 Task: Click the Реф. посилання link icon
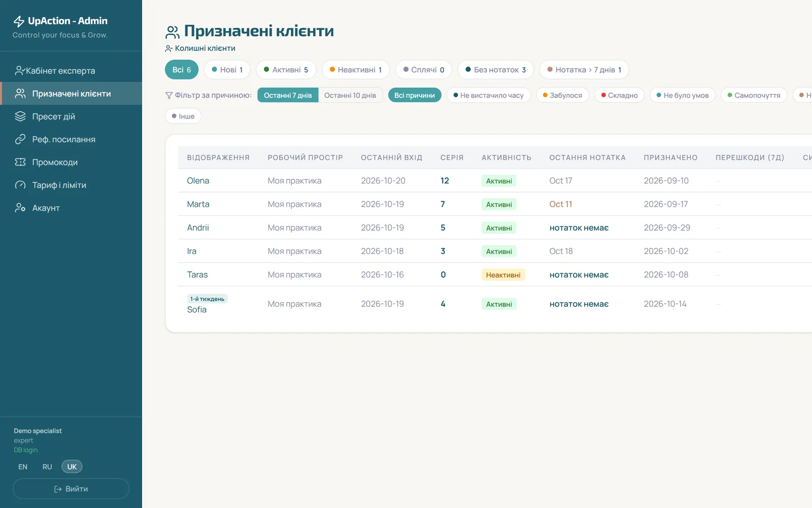point(20,139)
